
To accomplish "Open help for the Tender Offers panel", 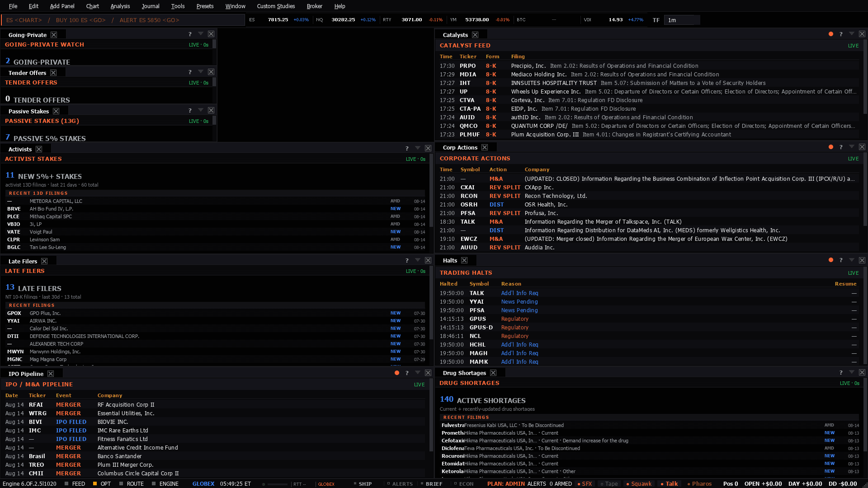I will 190,72.
